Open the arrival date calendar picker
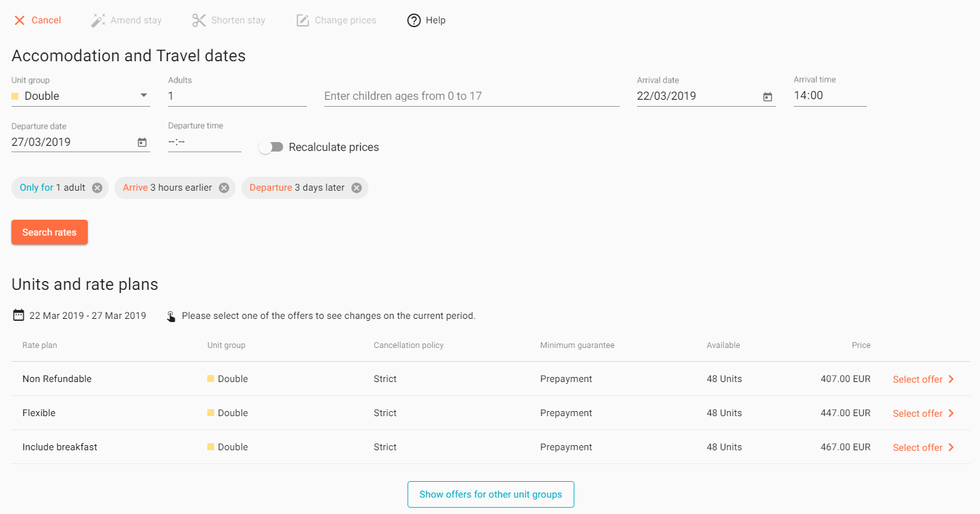The image size is (980, 514). tap(768, 97)
